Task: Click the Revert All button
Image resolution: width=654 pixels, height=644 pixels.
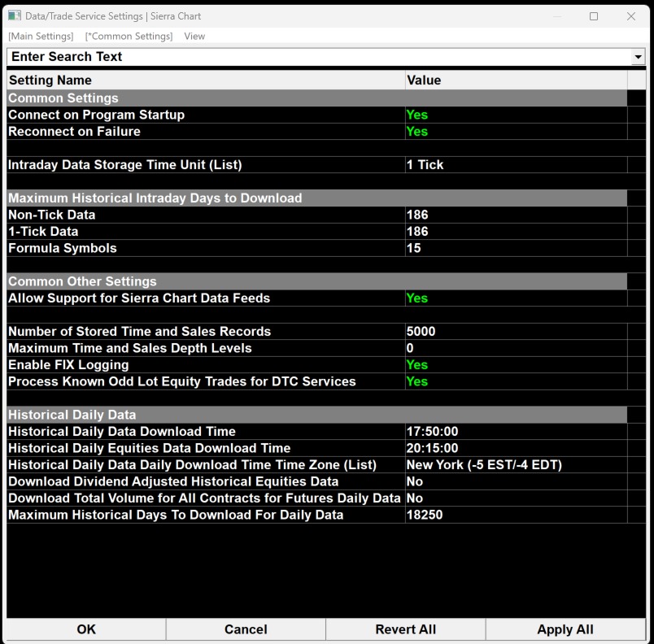Action: pyautogui.click(x=405, y=629)
